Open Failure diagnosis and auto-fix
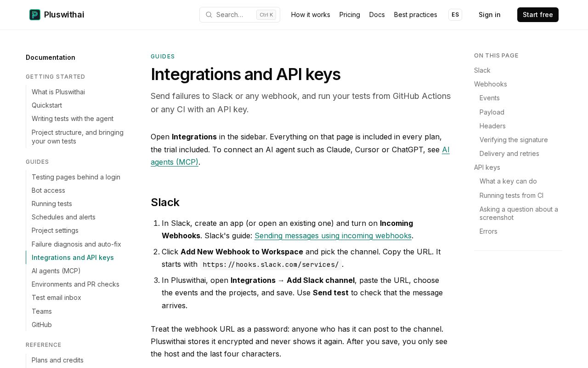This screenshot has width=588, height=368. click(x=76, y=244)
